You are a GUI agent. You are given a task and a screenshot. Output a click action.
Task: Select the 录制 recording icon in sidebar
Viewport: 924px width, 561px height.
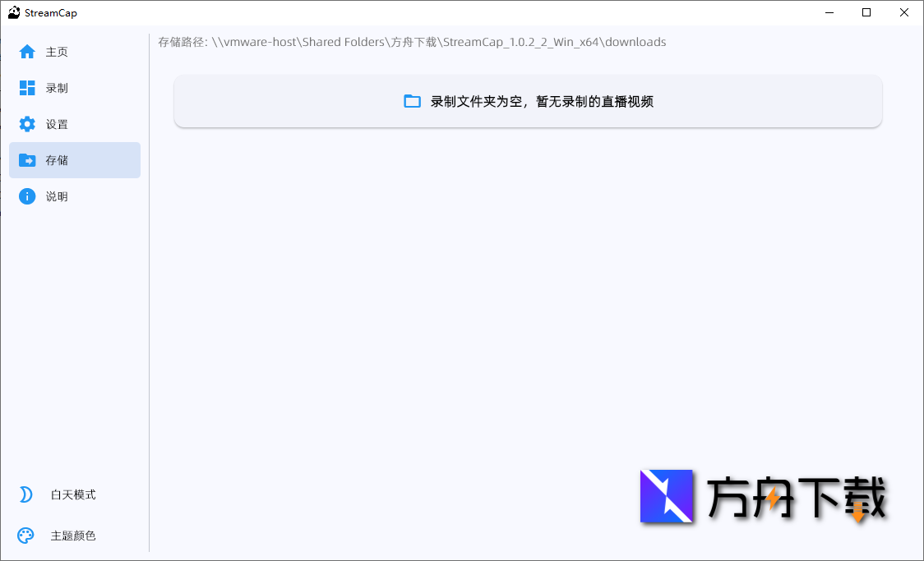[25, 87]
